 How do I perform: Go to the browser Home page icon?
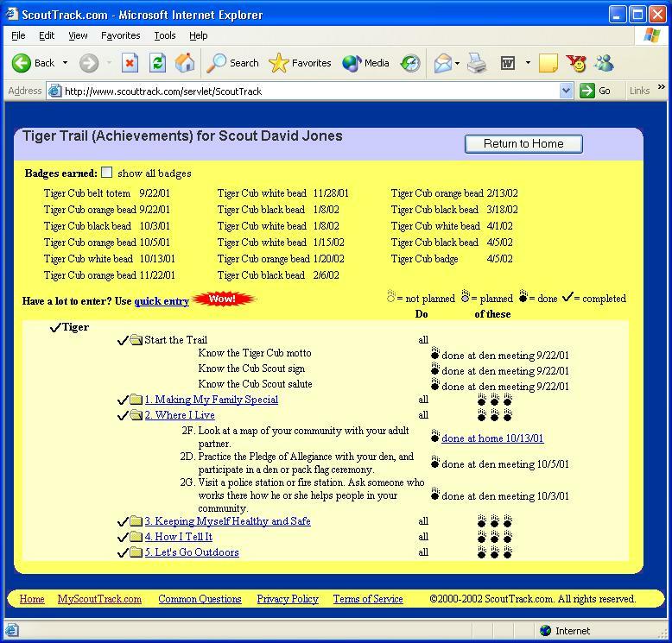(x=185, y=63)
